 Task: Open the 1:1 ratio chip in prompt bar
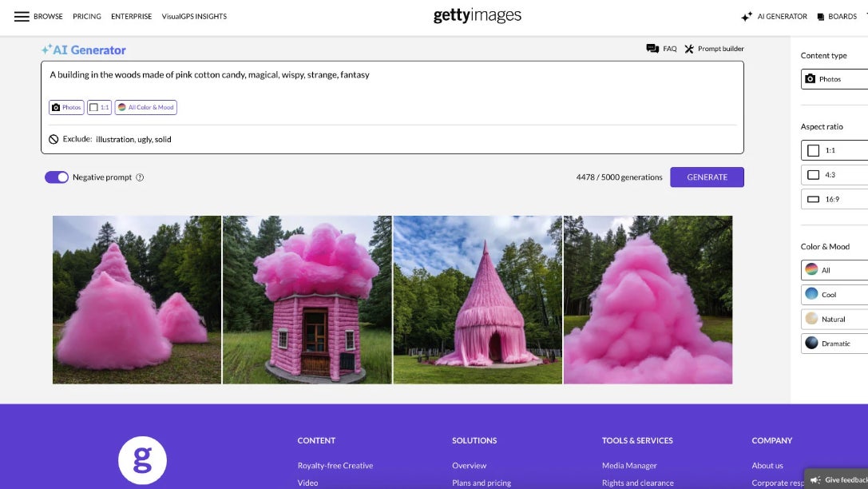pyautogui.click(x=98, y=106)
